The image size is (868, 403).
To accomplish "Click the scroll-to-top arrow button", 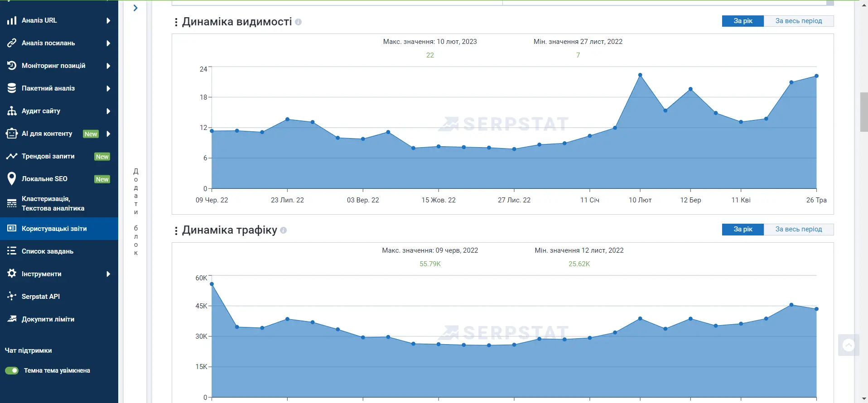I will (x=849, y=345).
